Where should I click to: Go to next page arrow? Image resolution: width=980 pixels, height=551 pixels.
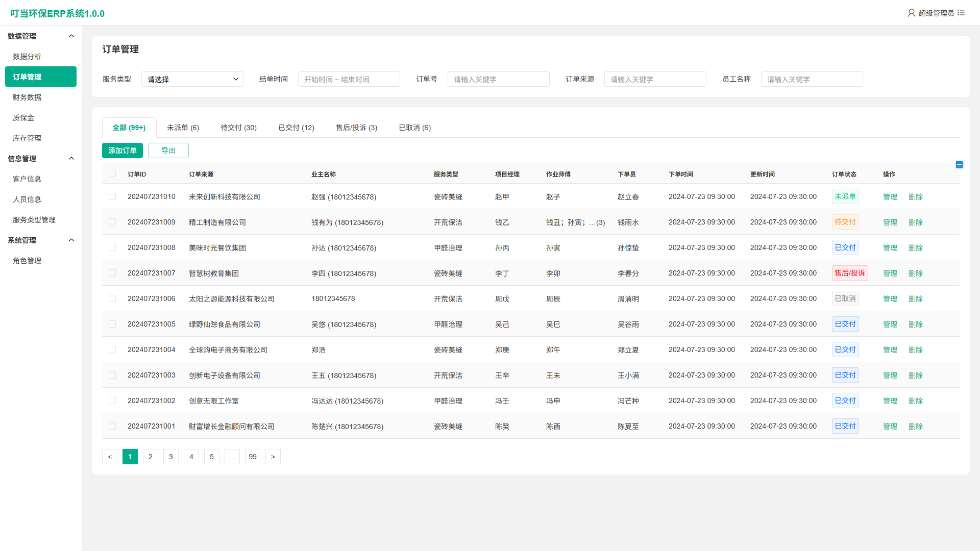(x=273, y=457)
